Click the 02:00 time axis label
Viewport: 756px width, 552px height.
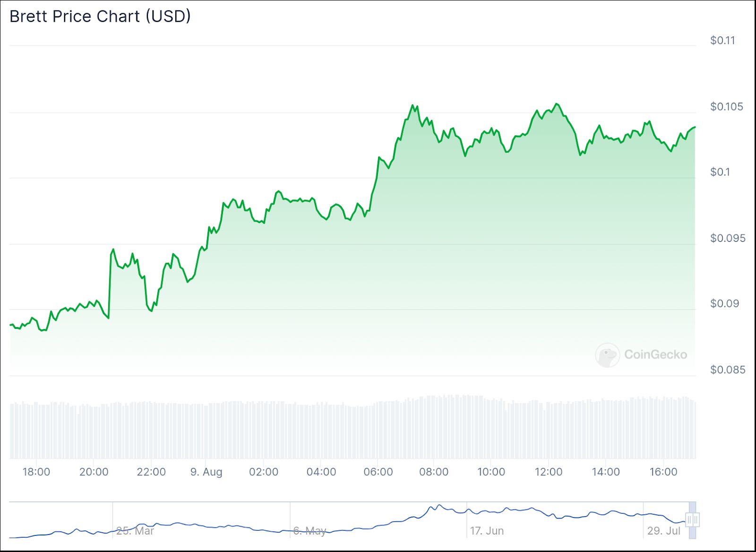264,472
